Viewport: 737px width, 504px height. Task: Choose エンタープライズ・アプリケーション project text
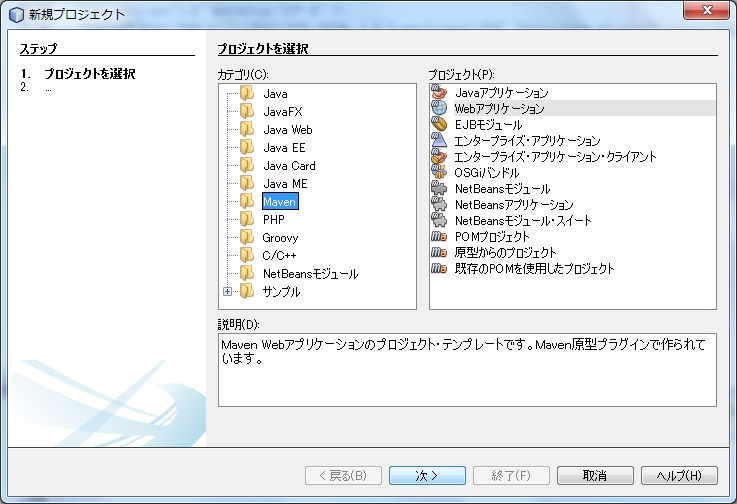pyautogui.click(x=527, y=141)
